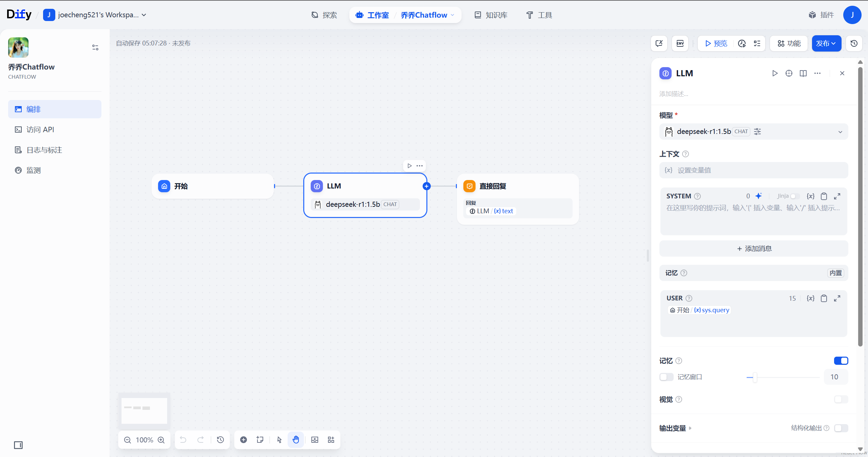Toggle sidebar collapse at bottom left

click(x=18, y=445)
